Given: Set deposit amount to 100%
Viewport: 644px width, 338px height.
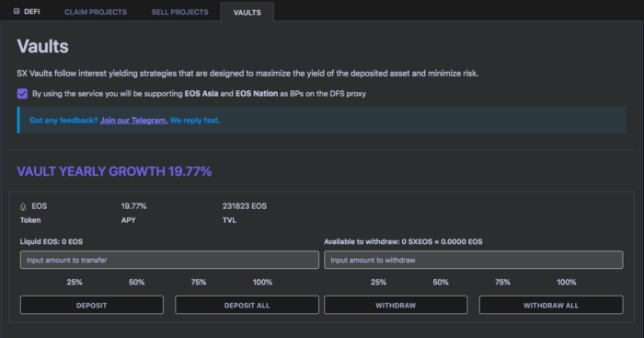Looking at the screenshot, I should (262, 282).
